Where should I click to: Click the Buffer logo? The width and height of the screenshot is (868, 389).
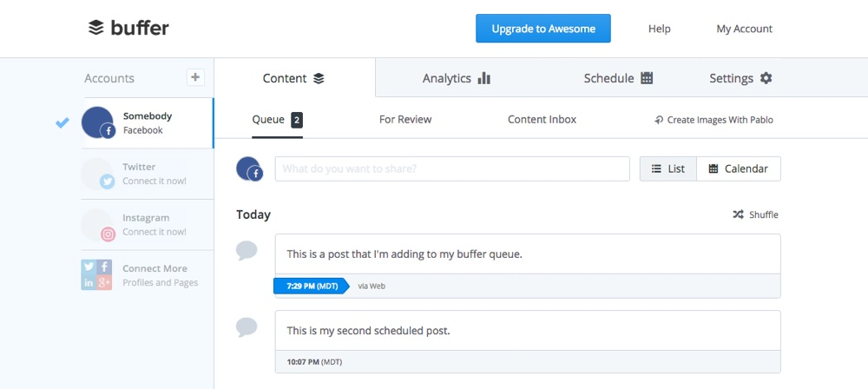(x=128, y=28)
